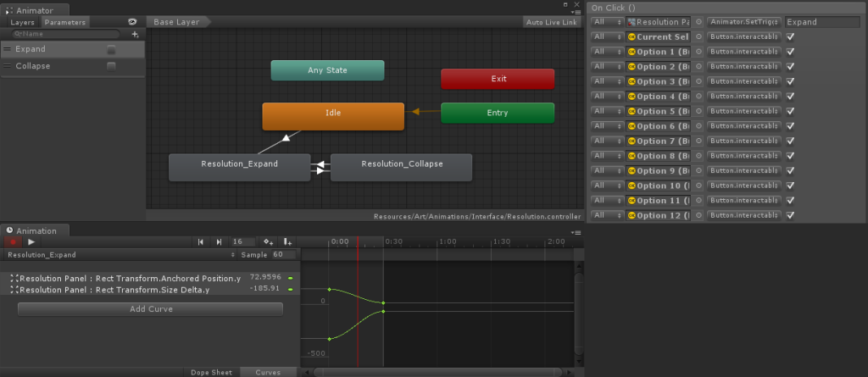Screen dimensions: 868x377
Task: Toggle the Collapse trigger parameter checkbox
Action: 111,66
